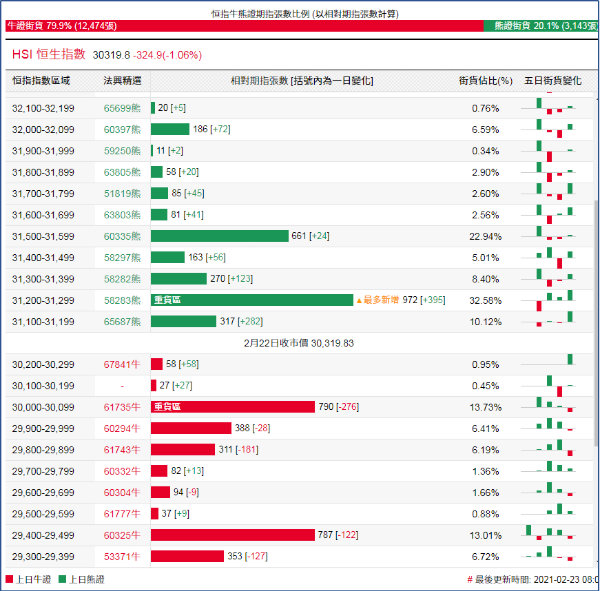Open bull warrant code 60332牛

122,471
